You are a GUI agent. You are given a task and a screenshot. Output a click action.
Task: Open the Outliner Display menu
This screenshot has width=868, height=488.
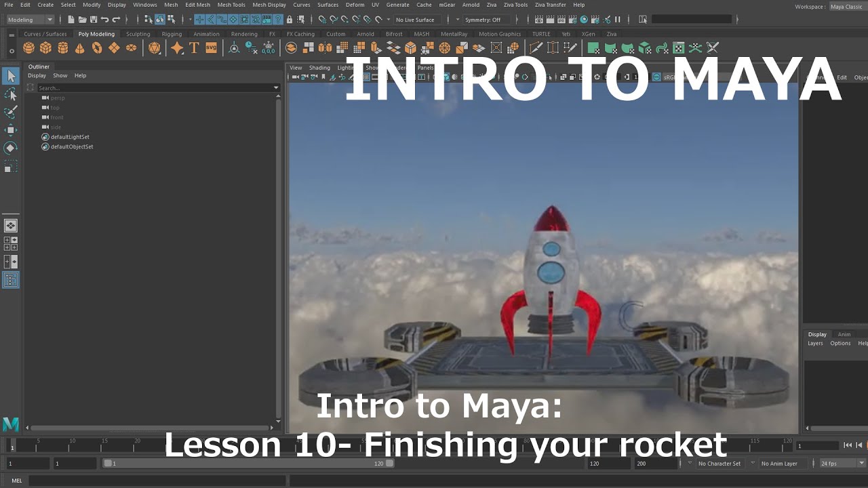[x=37, y=76]
